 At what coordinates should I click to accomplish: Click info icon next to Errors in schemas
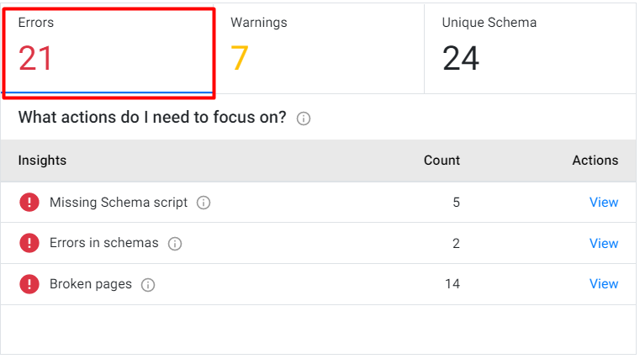pyautogui.click(x=175, y=244)
